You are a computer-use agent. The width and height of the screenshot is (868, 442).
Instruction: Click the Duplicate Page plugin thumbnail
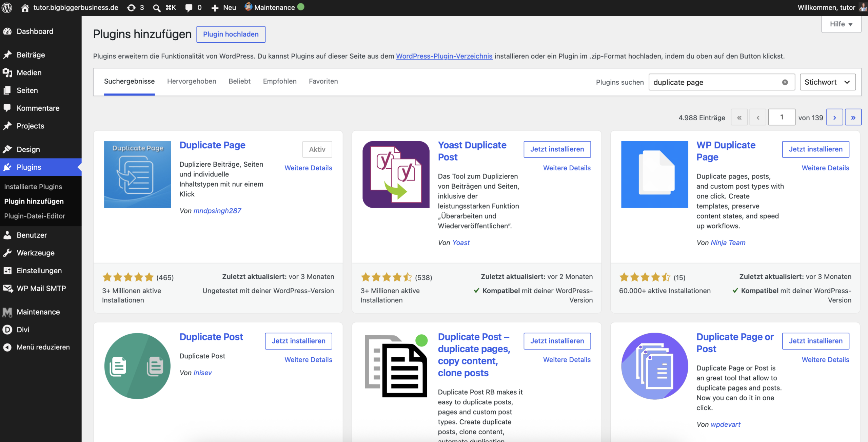(x=137, y=174)
